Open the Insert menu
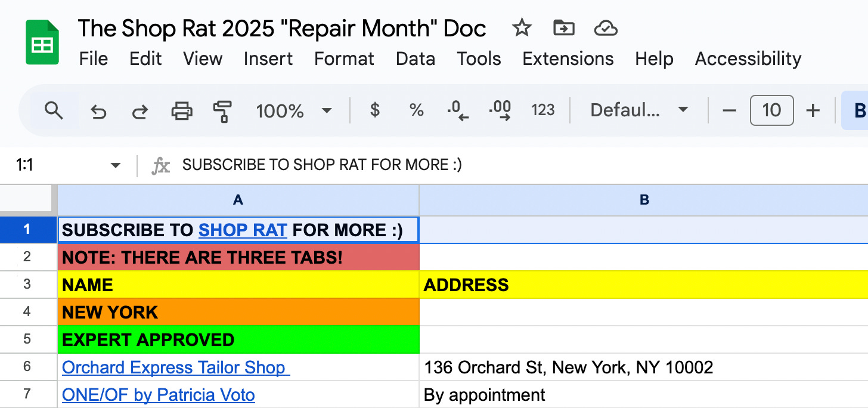Screen dimensions: 868x408 (x=268, y=58)
